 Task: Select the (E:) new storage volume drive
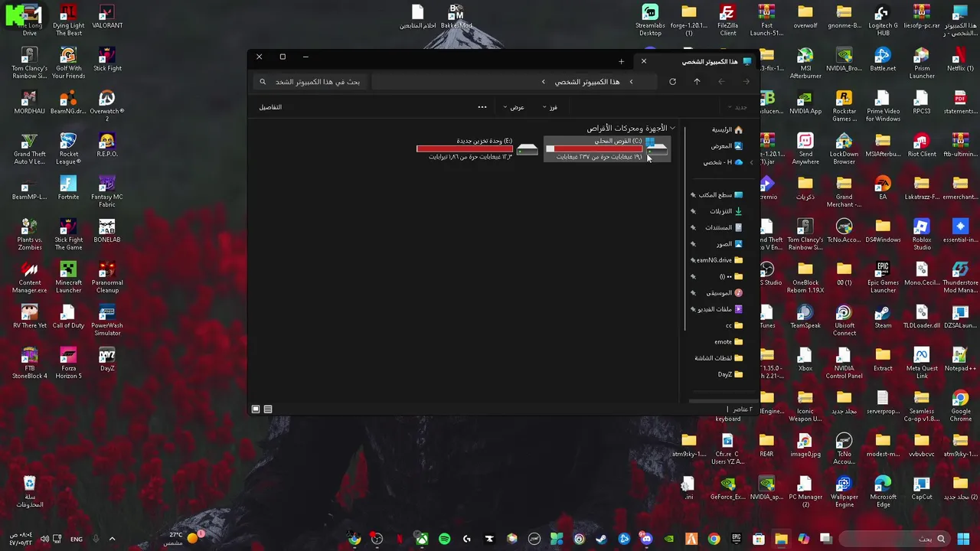[478, 148]
